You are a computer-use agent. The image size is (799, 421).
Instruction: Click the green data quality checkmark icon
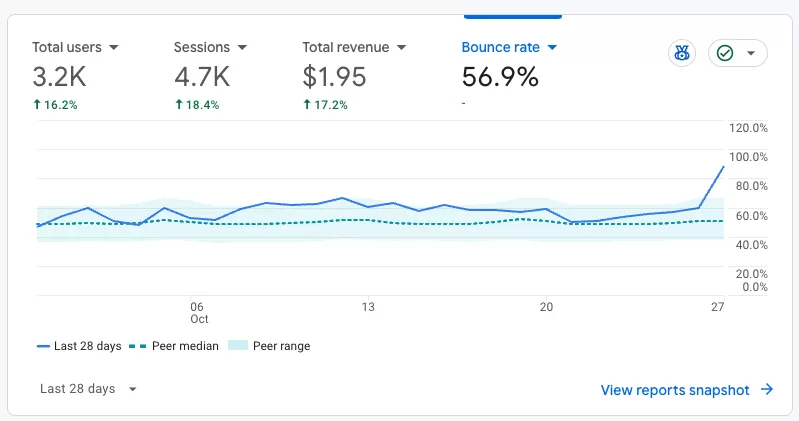pos(725,53)
